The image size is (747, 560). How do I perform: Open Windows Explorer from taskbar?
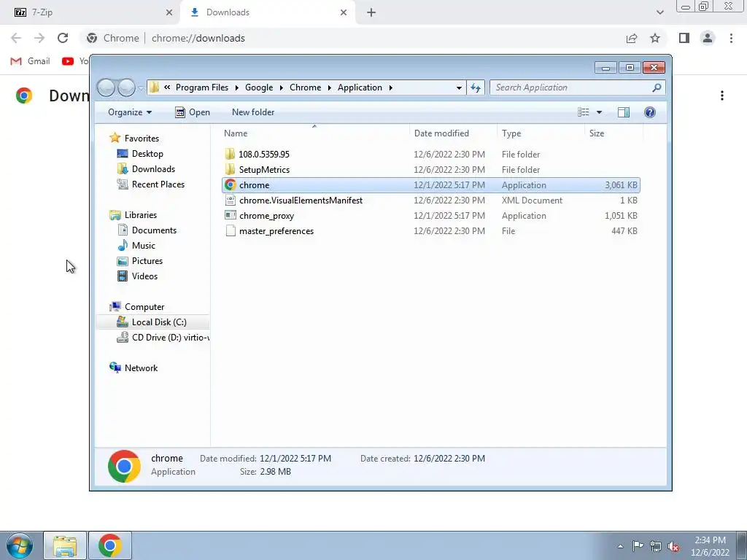click(x=65, y=545)
